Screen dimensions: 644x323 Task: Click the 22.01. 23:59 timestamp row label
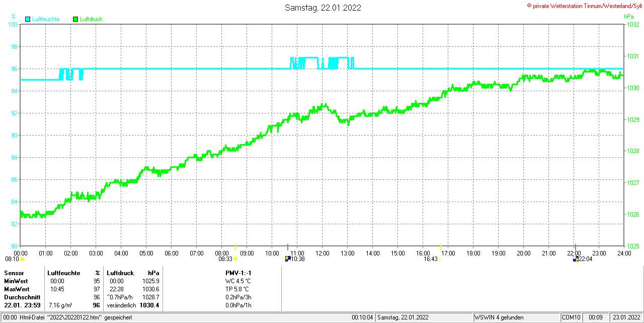pos(22,305)
